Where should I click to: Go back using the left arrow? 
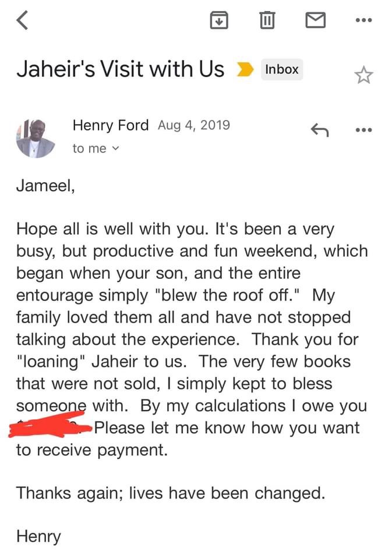point(22,21)
